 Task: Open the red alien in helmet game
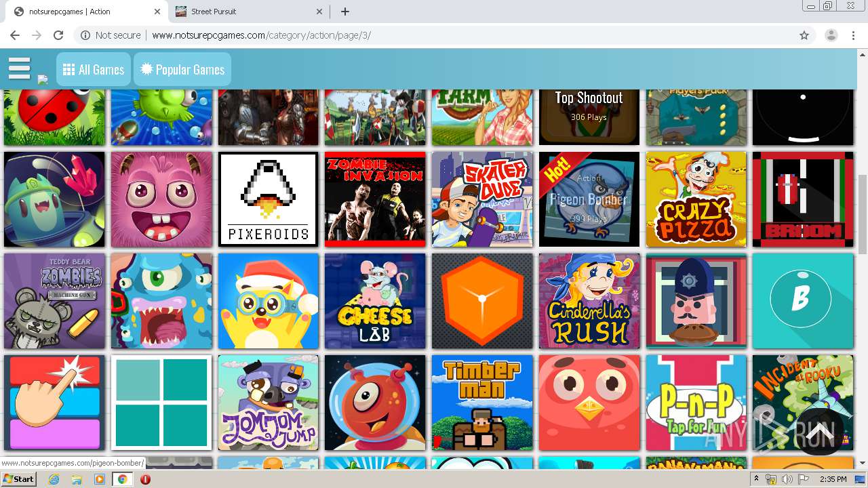coord(375,403)
